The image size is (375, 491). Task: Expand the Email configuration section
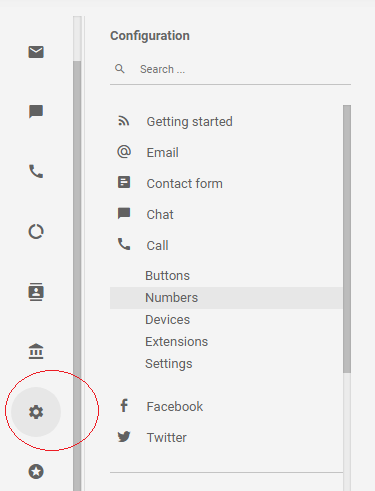(226, 153)
